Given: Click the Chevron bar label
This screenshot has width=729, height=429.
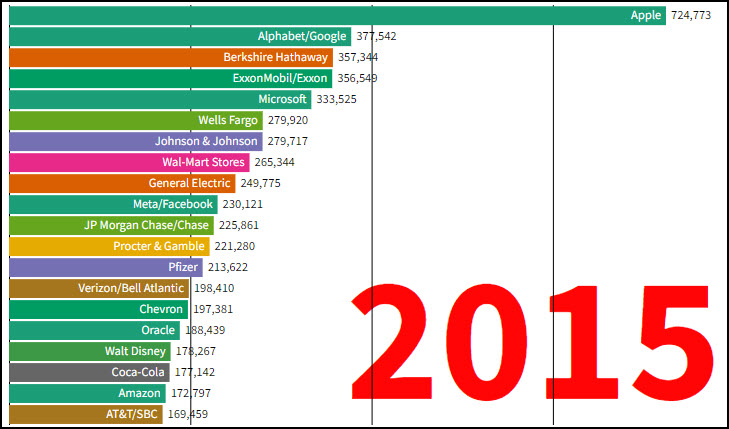Looking at the screenshot, I should (x=161, y=309).
